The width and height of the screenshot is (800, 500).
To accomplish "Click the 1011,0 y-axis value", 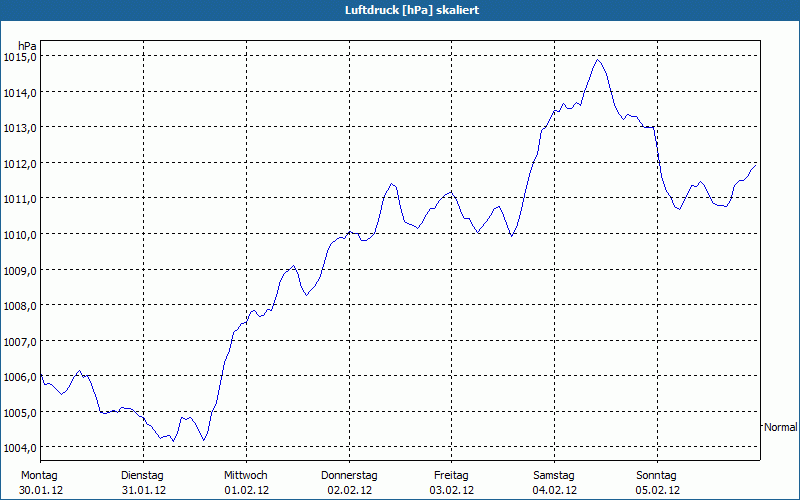I will 19,199.
